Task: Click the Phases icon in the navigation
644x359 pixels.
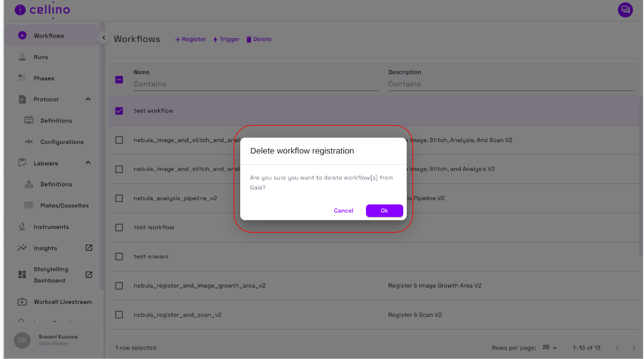Action: click(x=22, y=78)
